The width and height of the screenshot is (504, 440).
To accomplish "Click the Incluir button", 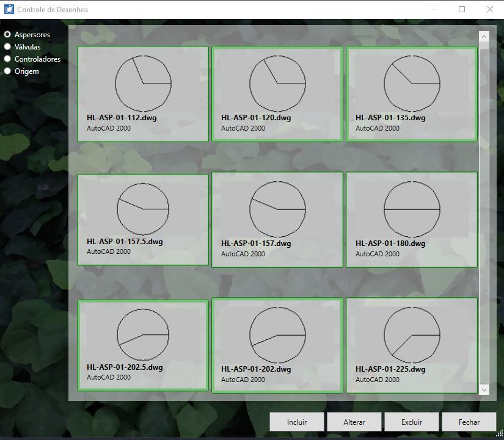I will [297, 422].
